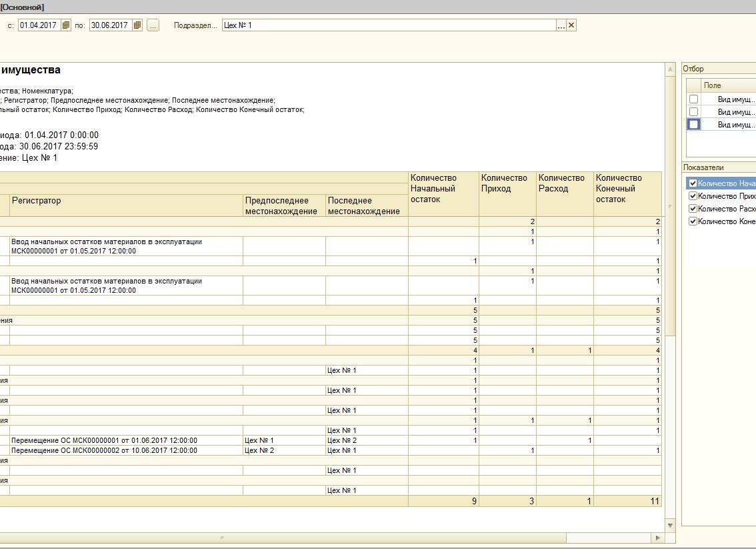
Task: Click Количество Приход column header
Action: 507,194
